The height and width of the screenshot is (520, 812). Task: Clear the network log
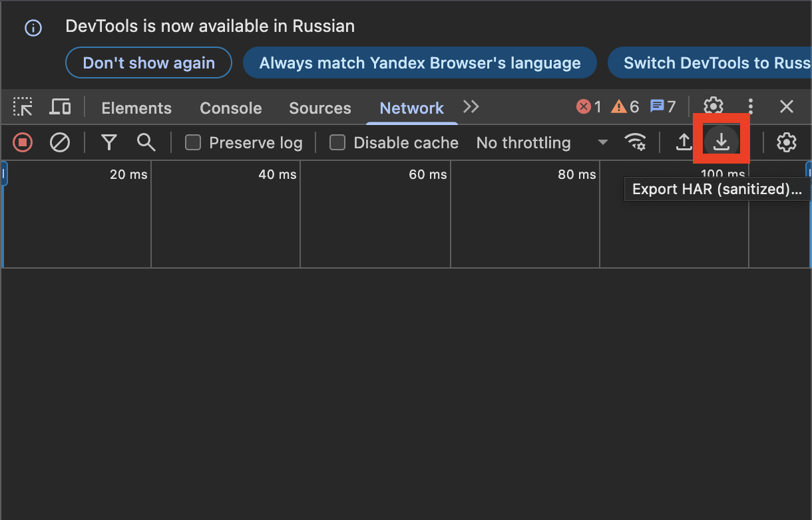(60, 142)
